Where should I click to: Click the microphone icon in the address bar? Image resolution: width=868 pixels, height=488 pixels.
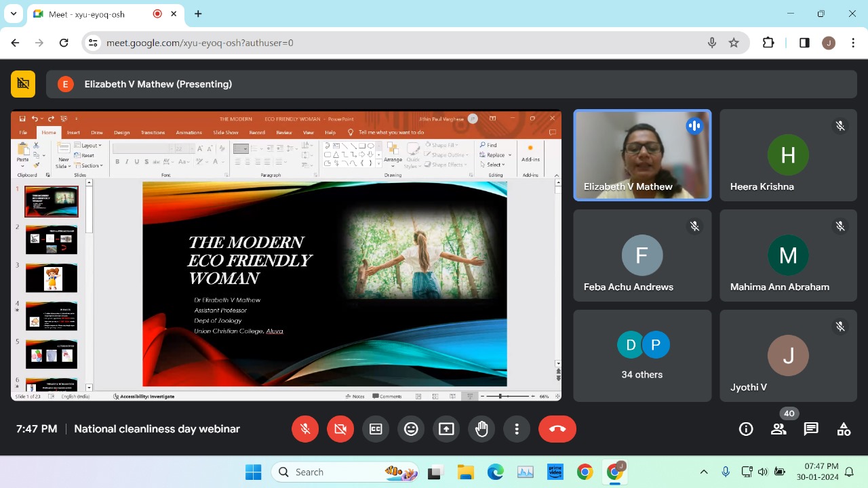click(x=712, y=43)
